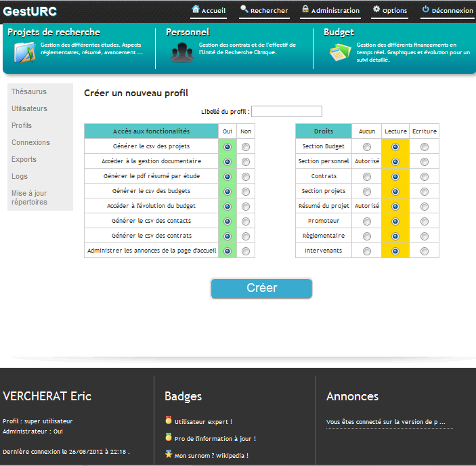This screenshot has height=466, width=476.
Task: Set Contrats rights to Ecriture
Action: pos(425,177)
